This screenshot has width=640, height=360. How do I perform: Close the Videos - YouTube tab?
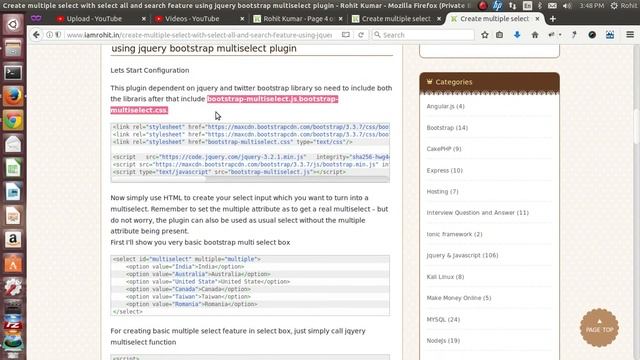242,19
